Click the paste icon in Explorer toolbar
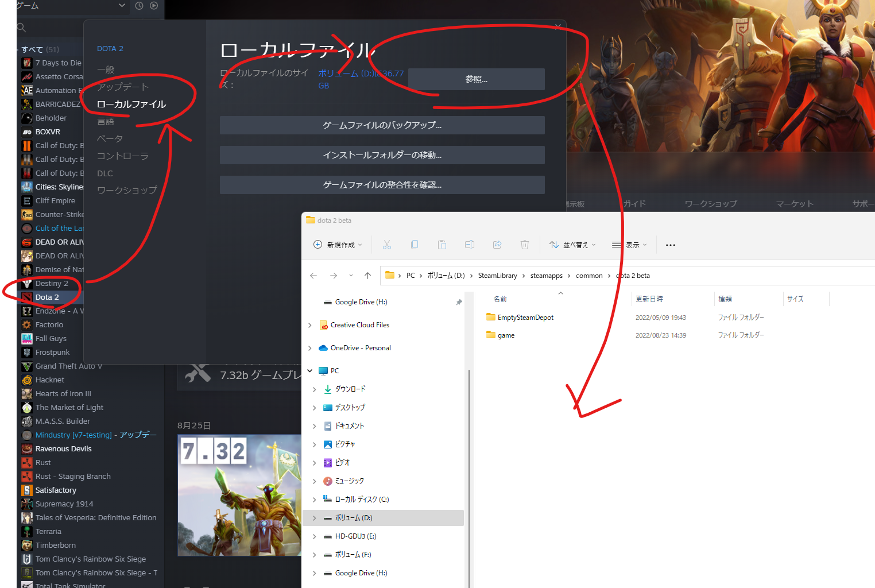 442,244
